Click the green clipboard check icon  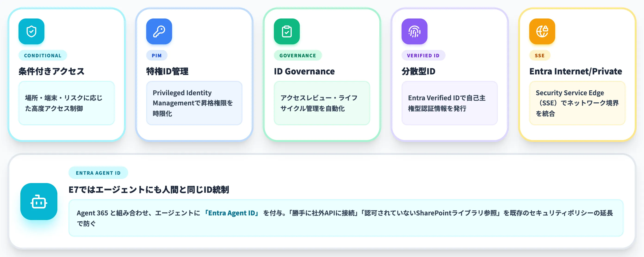(x=287, y=31)
